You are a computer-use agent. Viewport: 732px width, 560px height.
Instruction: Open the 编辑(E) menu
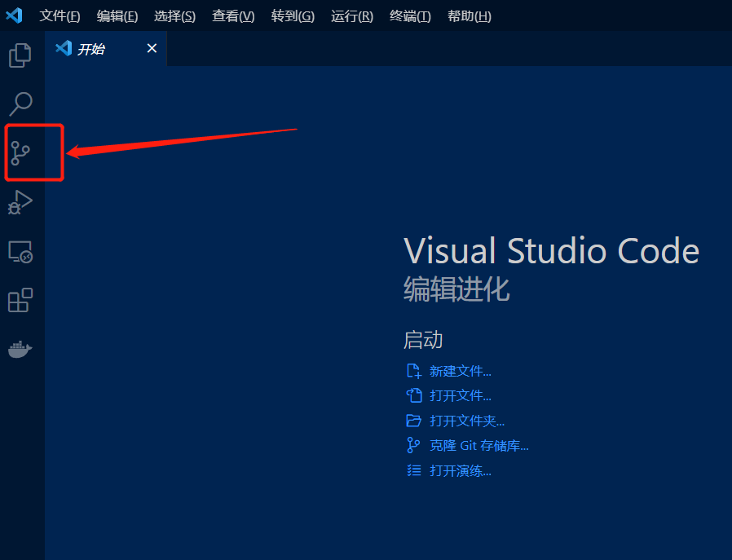[x=117, y=16]
